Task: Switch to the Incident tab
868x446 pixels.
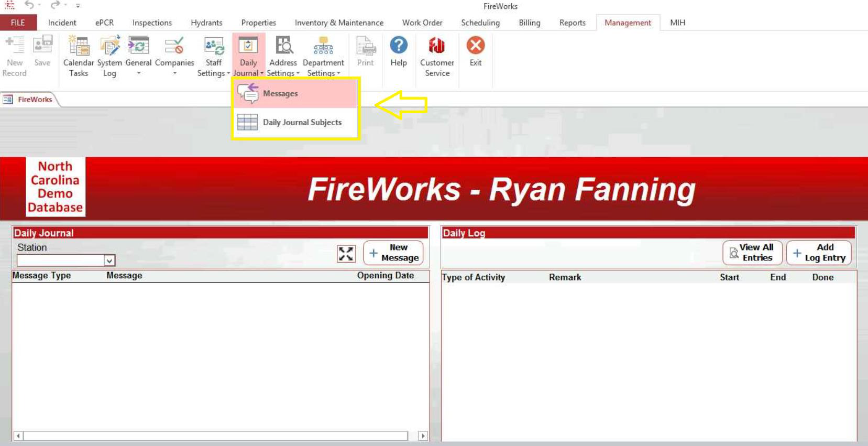Action: pos(62,23)
